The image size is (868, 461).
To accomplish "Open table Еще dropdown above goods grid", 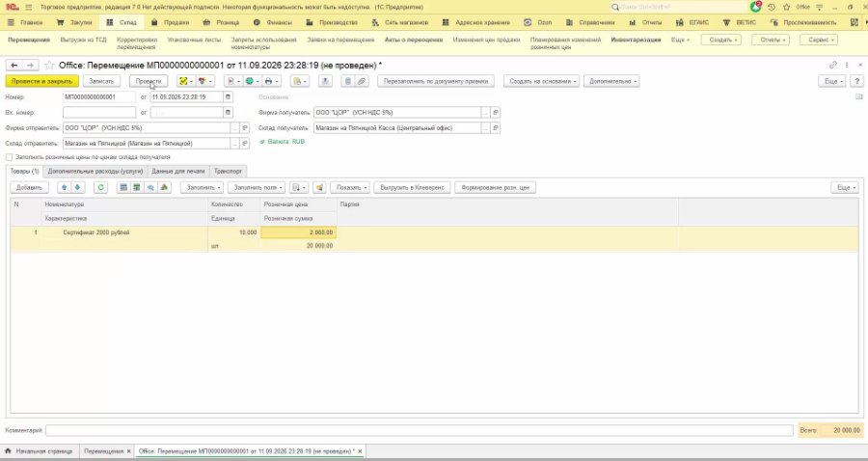I will click(x=845, y=188).
